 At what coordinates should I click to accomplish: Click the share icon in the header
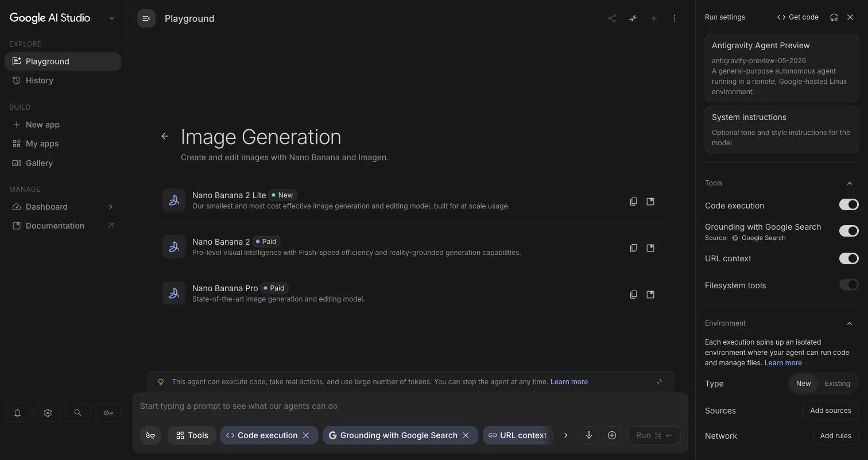point(612,18)
